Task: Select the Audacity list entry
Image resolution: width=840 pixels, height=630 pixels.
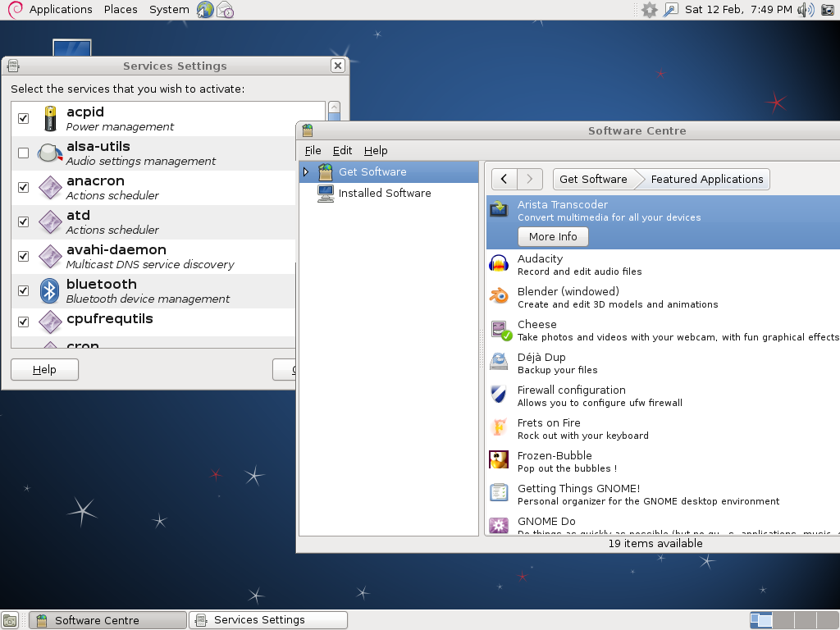Action: (x=663, y=265)
